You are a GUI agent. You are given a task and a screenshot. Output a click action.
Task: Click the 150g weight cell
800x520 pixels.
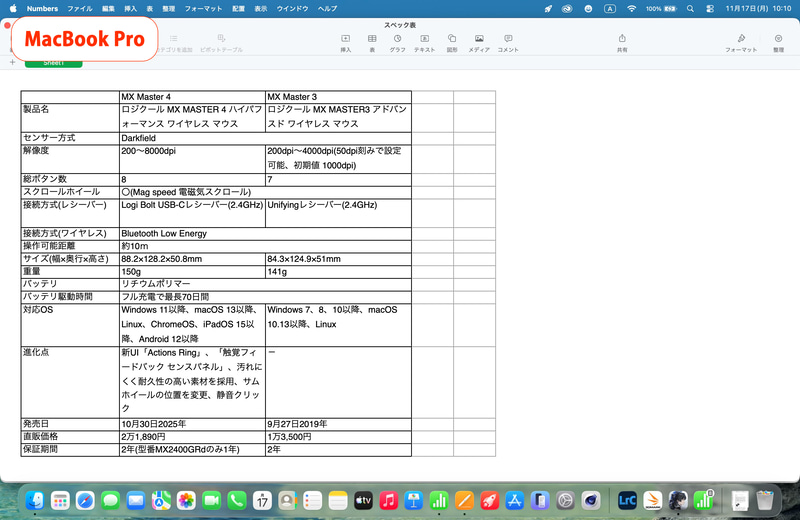point(192,272)
